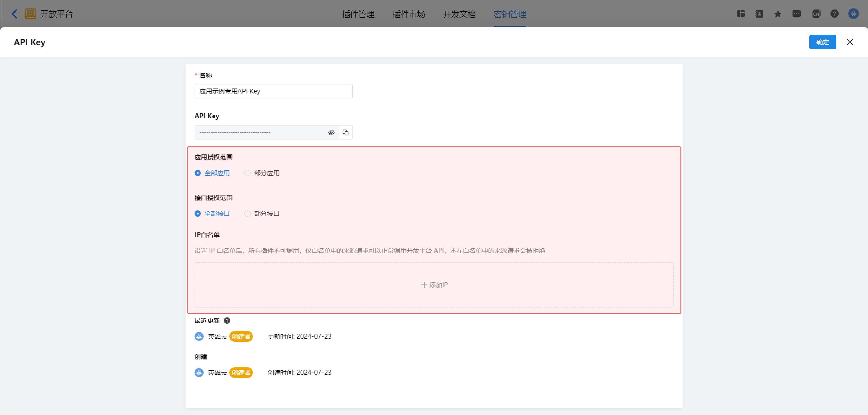
Task: Select the 全部接口 radio option
Action: [x=212, y=214]
